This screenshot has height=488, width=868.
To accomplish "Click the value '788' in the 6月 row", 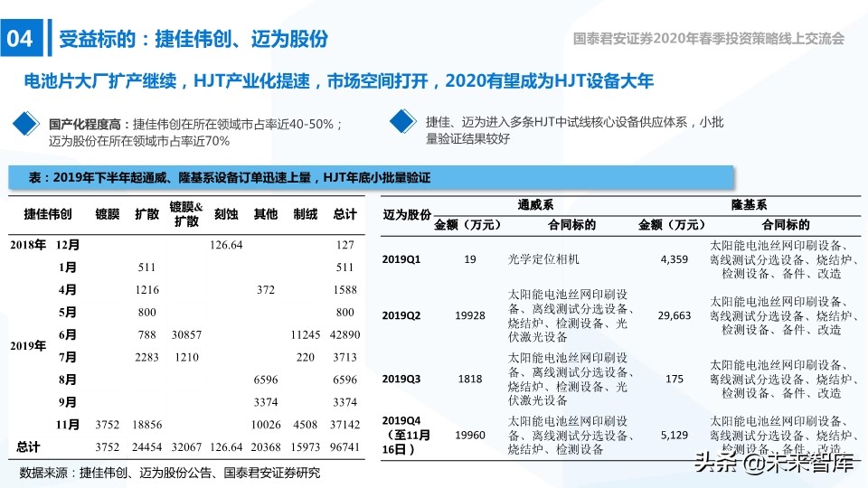I will point(146,334).
